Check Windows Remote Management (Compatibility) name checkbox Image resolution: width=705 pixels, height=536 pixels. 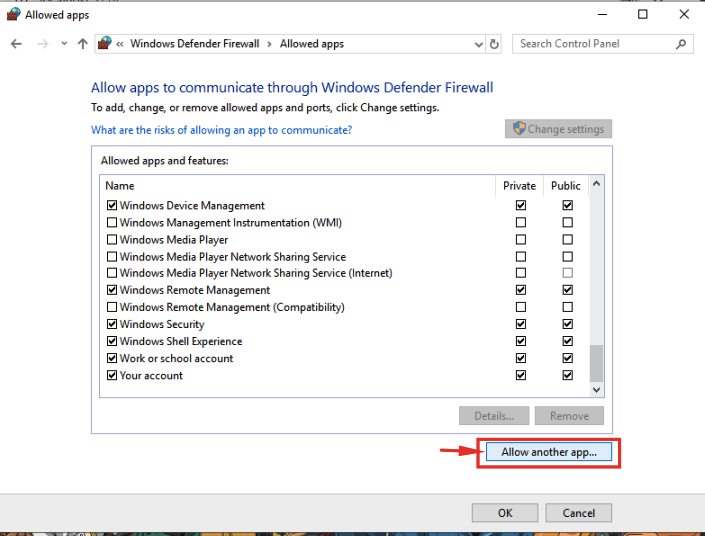112,307
